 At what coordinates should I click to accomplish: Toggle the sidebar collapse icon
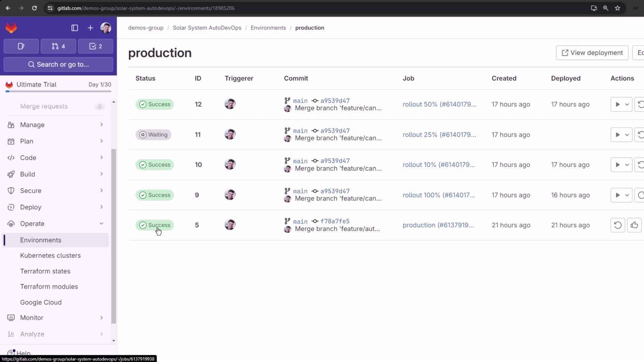[74, 28]
